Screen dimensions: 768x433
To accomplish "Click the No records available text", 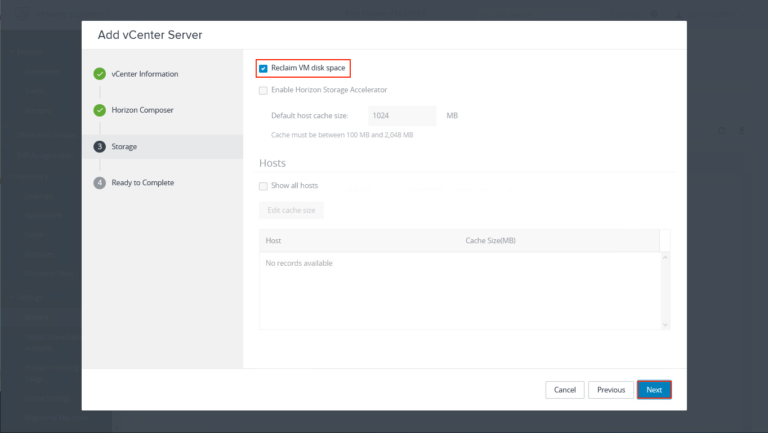I will click(299, 264).
